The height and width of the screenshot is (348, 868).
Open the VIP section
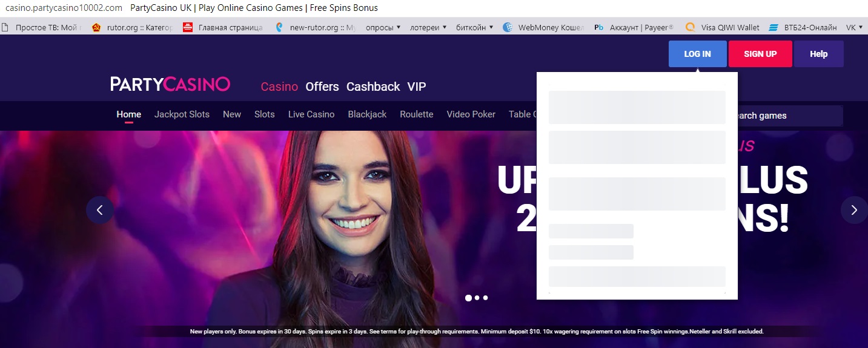click(x=417, y=87)
